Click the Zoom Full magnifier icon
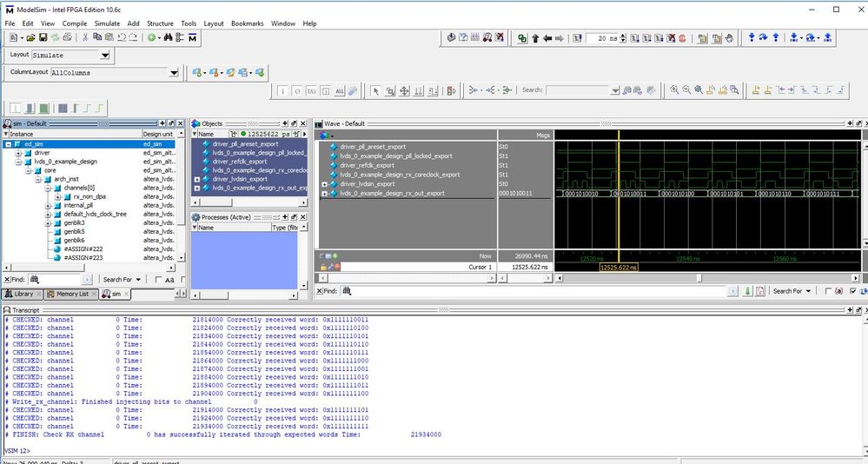868x464 pixels. [699, 89]
